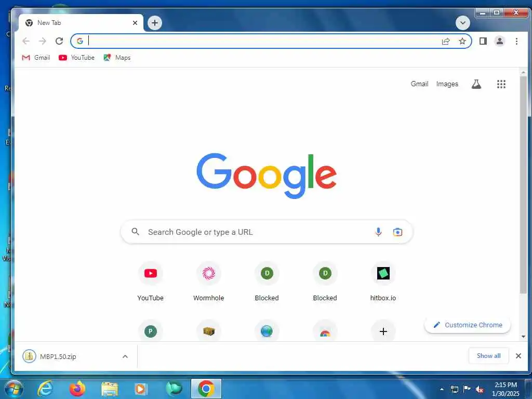Click the Customize Chrome button
This screenshot has height=399, width=532.
[468, 325]
